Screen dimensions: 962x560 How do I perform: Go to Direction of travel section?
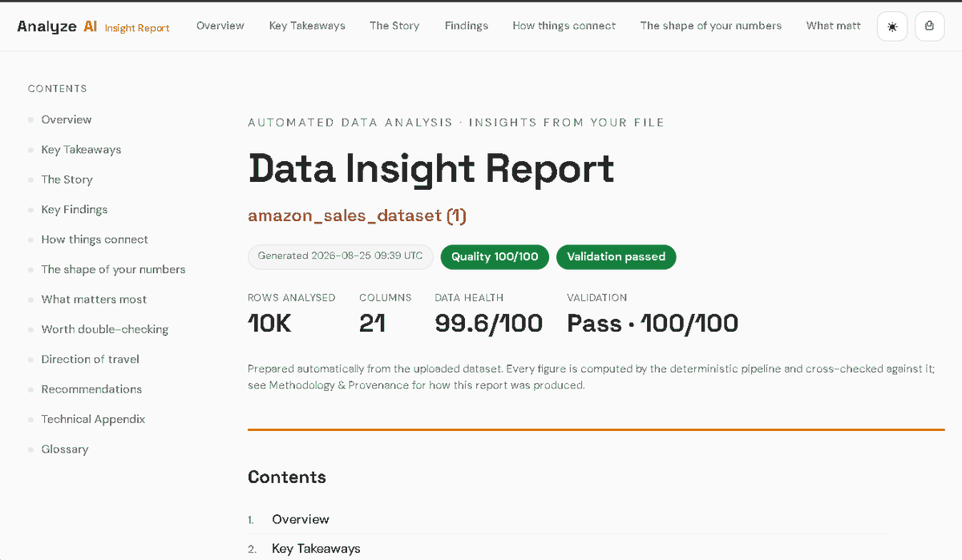point(91,359)
